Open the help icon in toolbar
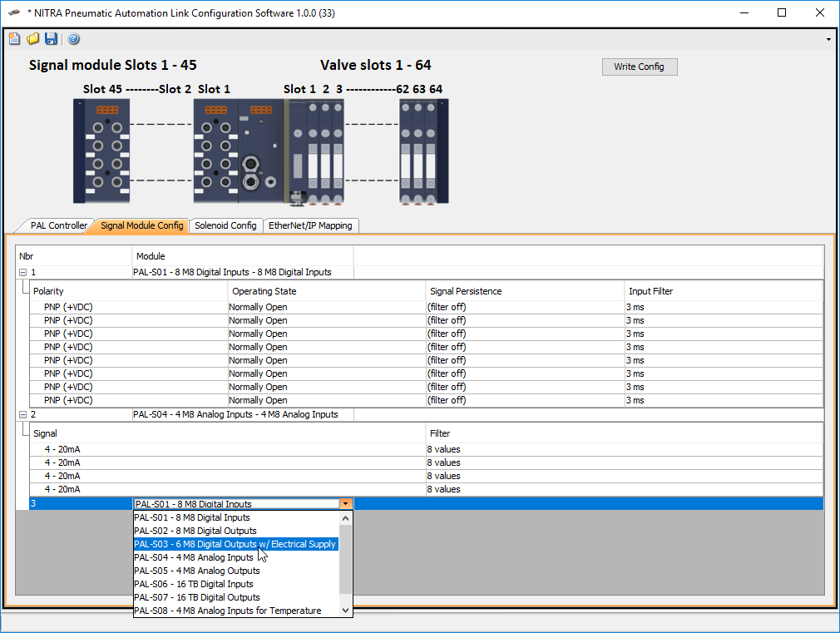Viewport: 840px width, 633px height. click(74, 38)
